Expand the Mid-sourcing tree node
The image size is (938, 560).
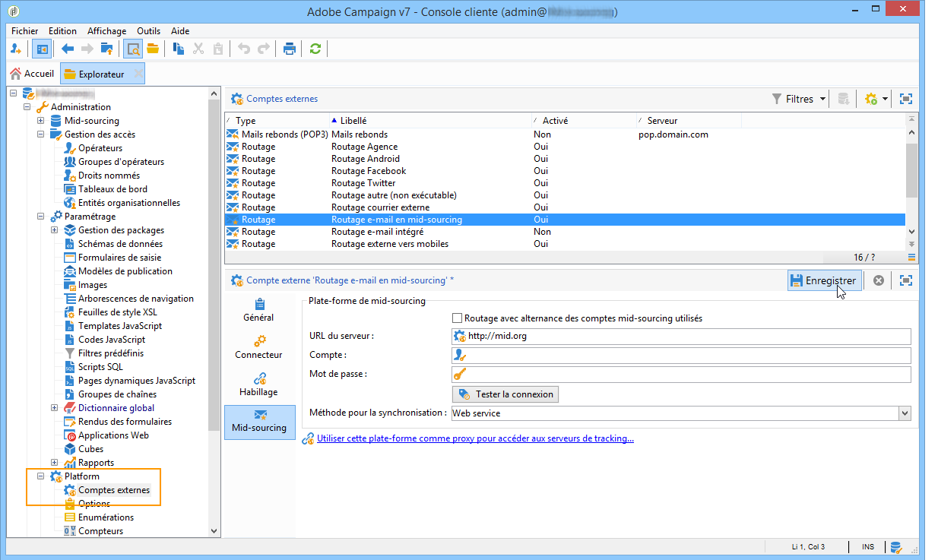(41, 121)
